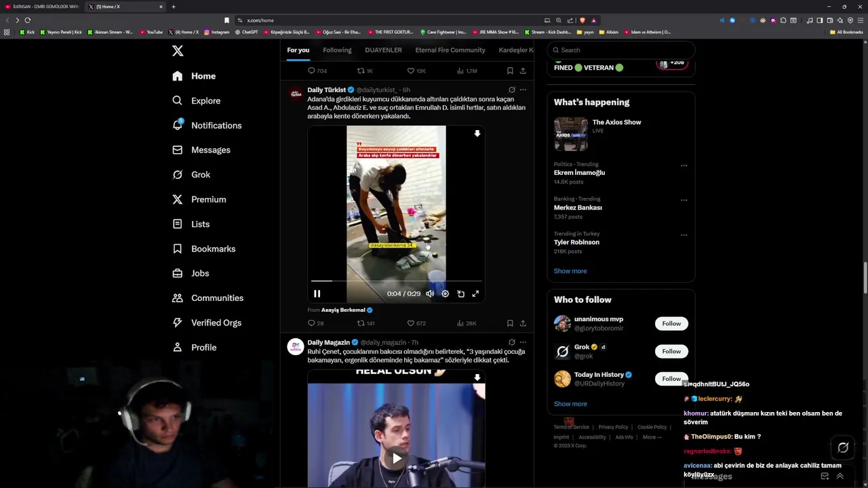Follow unanimous mvp
The width and height of the screenshot is (868, 488).
(x=671, y=323)
